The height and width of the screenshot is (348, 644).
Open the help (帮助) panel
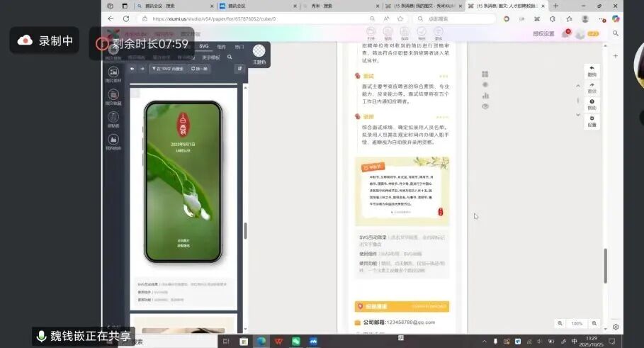[592, 105]
